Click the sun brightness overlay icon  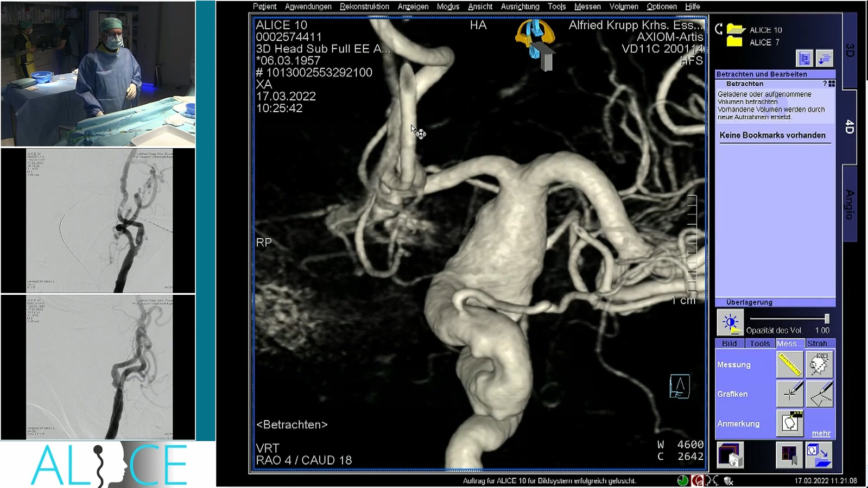tap(730, 323)
